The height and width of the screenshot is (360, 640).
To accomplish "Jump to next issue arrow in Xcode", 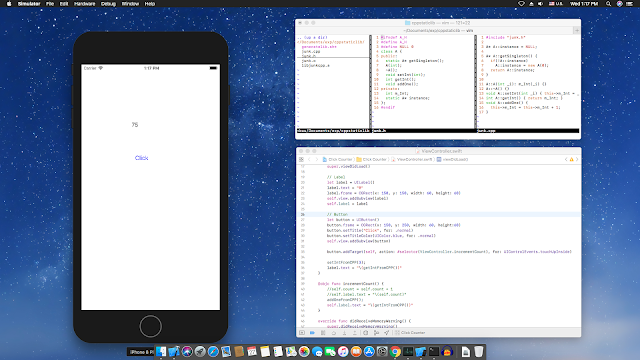I will point(577,159).
